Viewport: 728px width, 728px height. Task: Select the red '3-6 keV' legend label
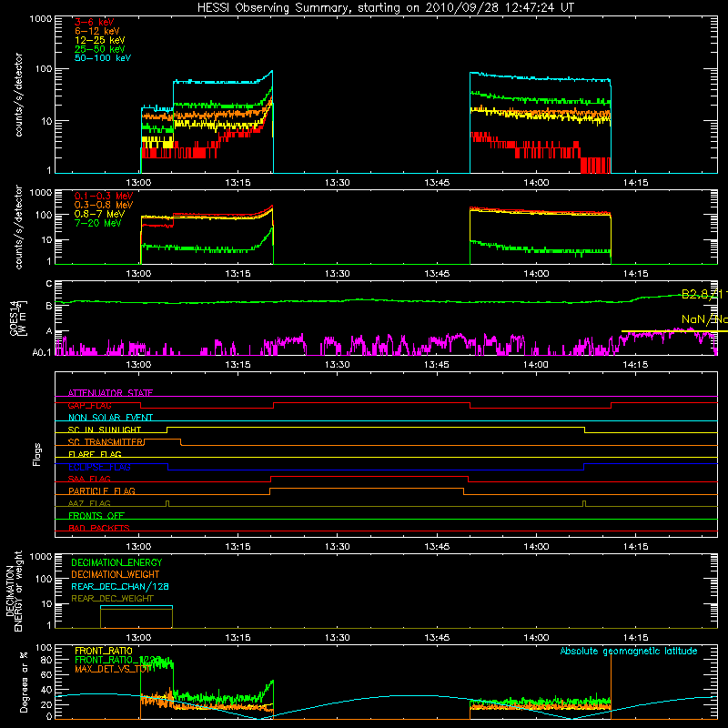point(95,22)
